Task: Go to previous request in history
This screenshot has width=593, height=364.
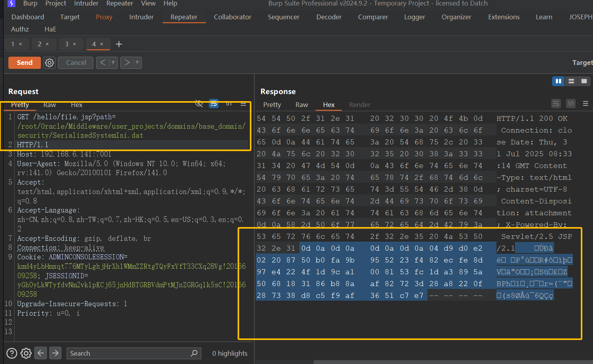Action: [102, 63]
